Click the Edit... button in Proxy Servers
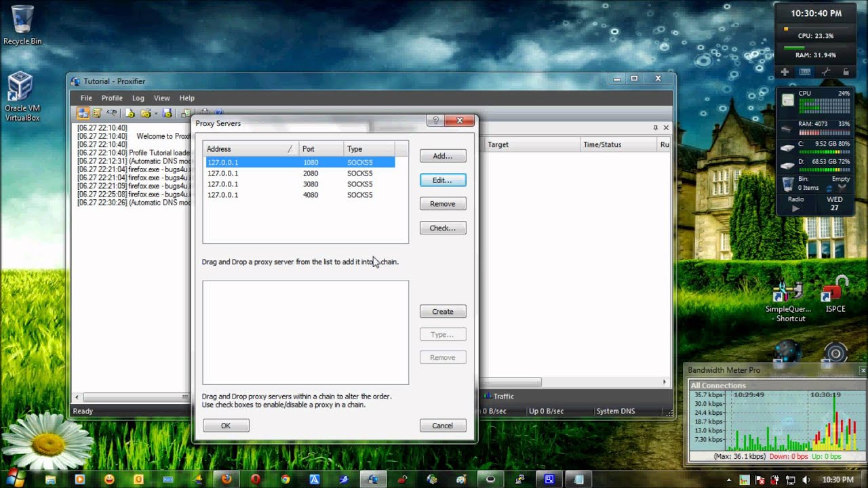868x488 pixels. tap(443, 180)
